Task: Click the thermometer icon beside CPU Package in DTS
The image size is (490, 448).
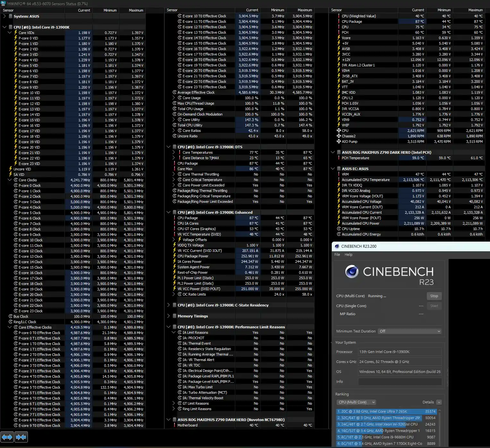Action: click(175, 163)
